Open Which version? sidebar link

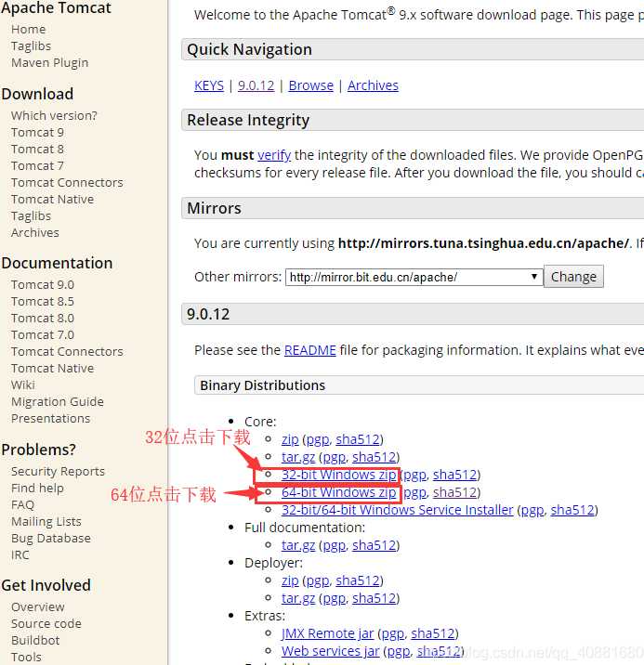[54, 115]
